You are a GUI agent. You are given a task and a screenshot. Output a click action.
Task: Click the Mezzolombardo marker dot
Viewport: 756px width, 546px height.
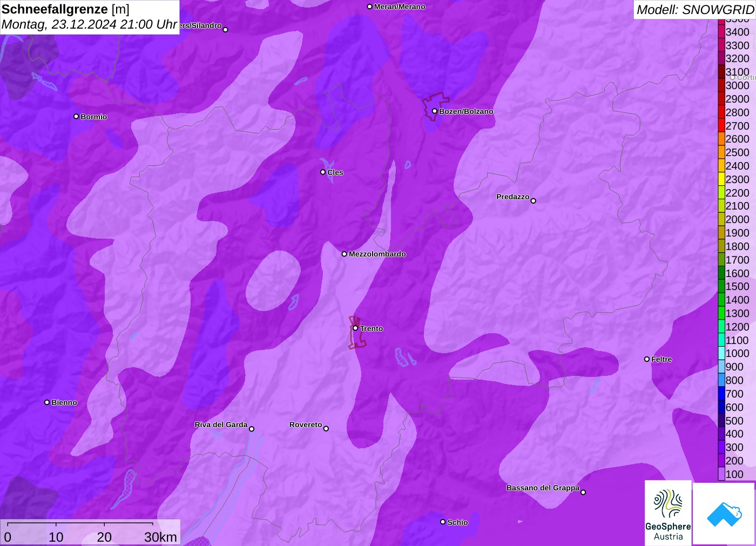tap(345, 254)
